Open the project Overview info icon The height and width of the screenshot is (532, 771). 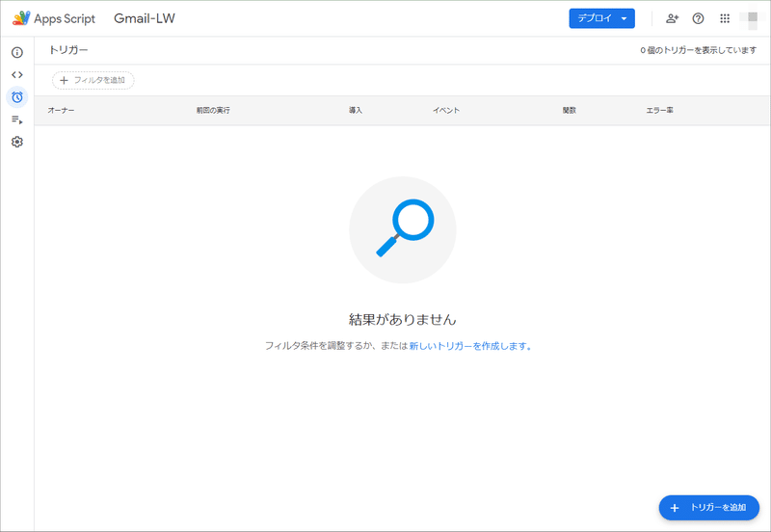click(17, 53)
